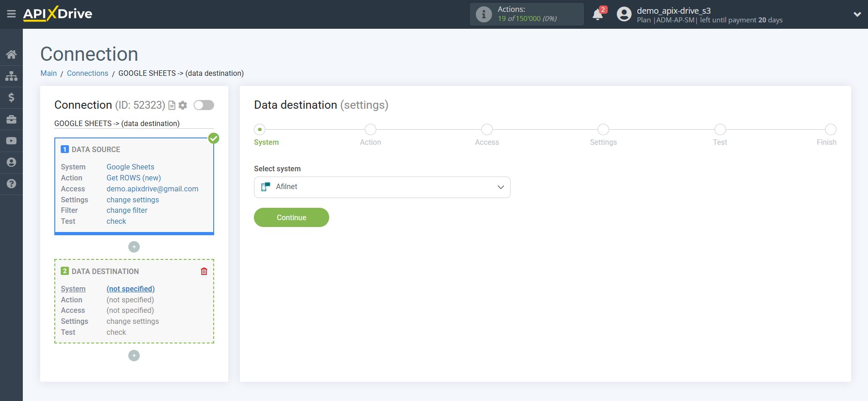Image resolution: width=868 pixels, height=401 pixels.
Task: Open the Main breadcrumb link
Action: click(x=48, y=74)
